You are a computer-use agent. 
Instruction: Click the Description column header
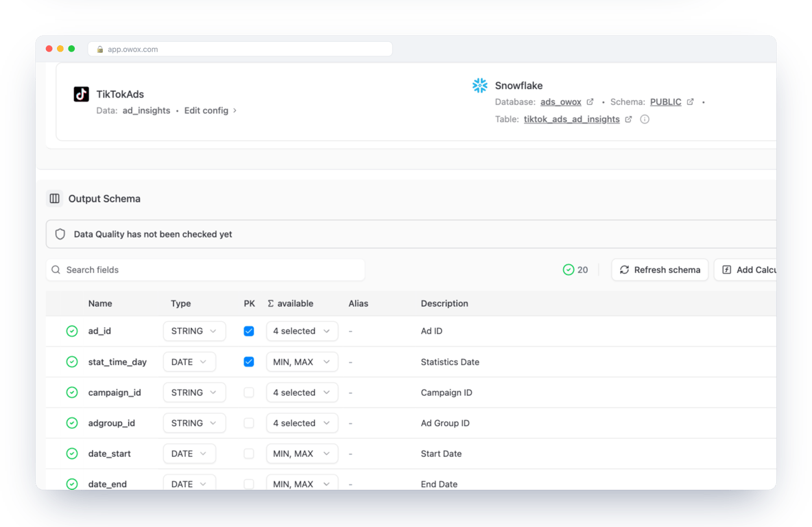444,304
